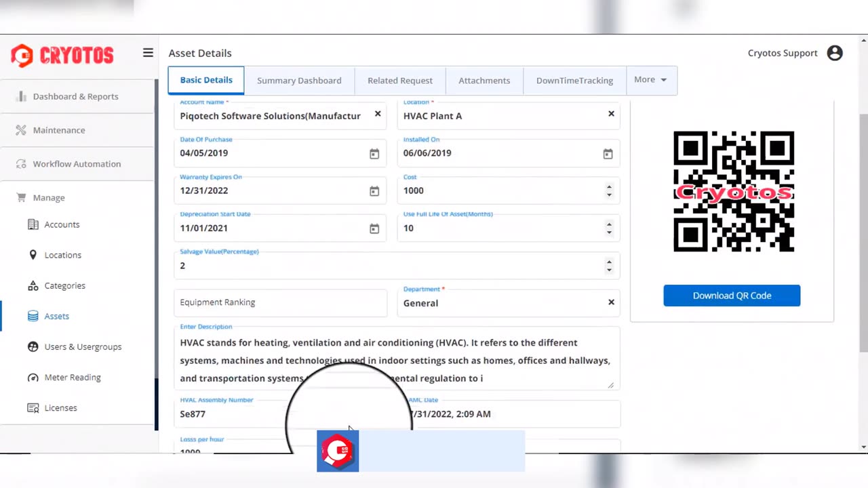Click the page vertical scrollbar
Image resolution: width=868 pixels, height=488 pixels.
(x=863, y=233)
